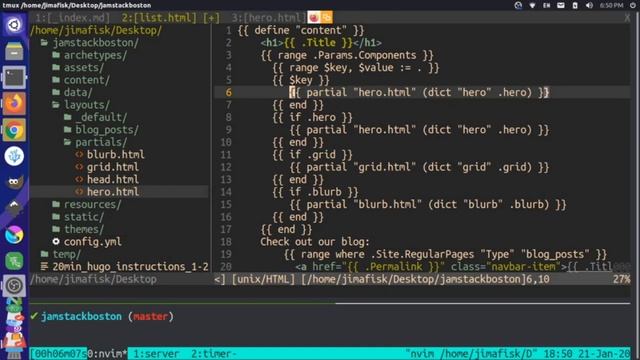Select hero.html in the file tree
Screen dimensions: 640x360
pyautogui.click(x=113, y=192)
